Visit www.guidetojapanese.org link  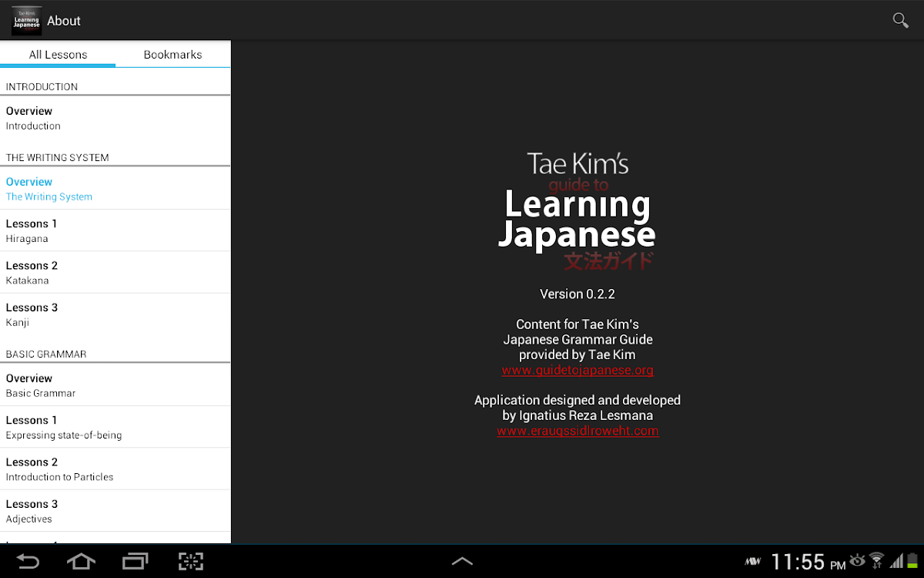(577, 370)
